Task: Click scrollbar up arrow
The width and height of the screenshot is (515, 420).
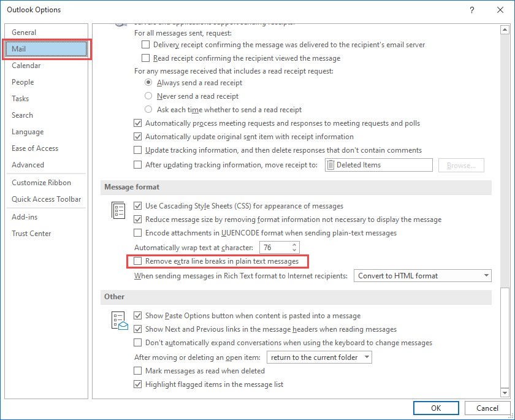Action: pos(505,30)
